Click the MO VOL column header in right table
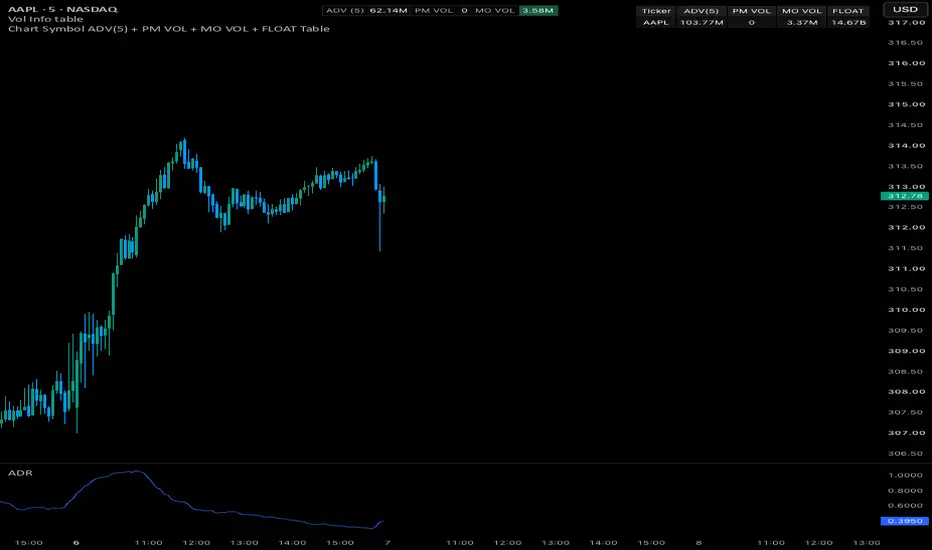This screenshot has height=550, width=932. pyautogui.click(x=802, y=11)
